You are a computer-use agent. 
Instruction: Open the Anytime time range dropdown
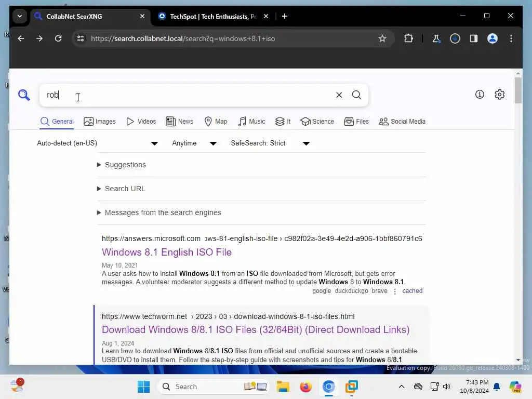[194, 143]
